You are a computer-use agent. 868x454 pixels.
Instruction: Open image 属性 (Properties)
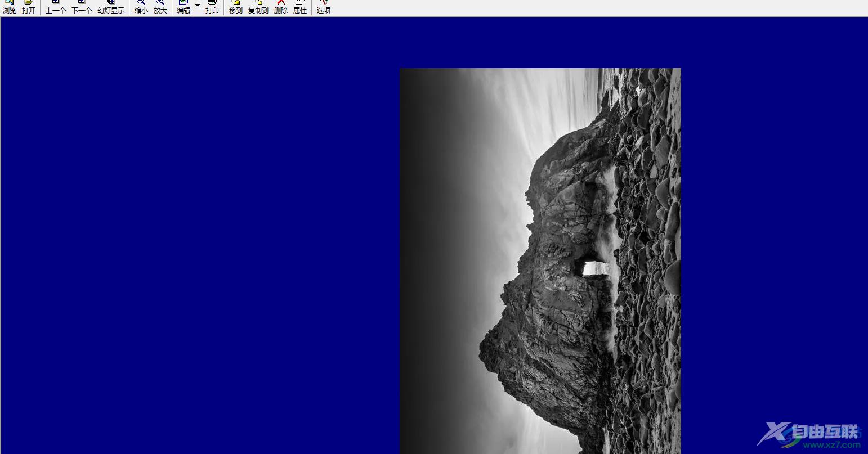(300, 7)
